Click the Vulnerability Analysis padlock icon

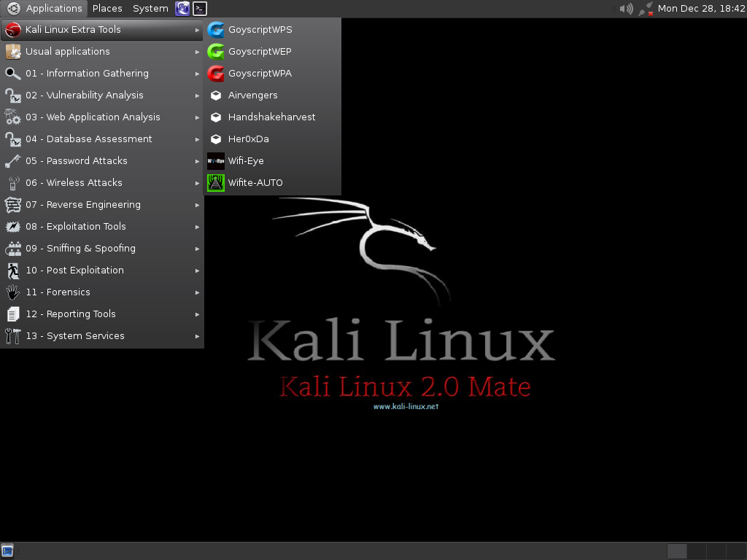click(x=13, y=96)
